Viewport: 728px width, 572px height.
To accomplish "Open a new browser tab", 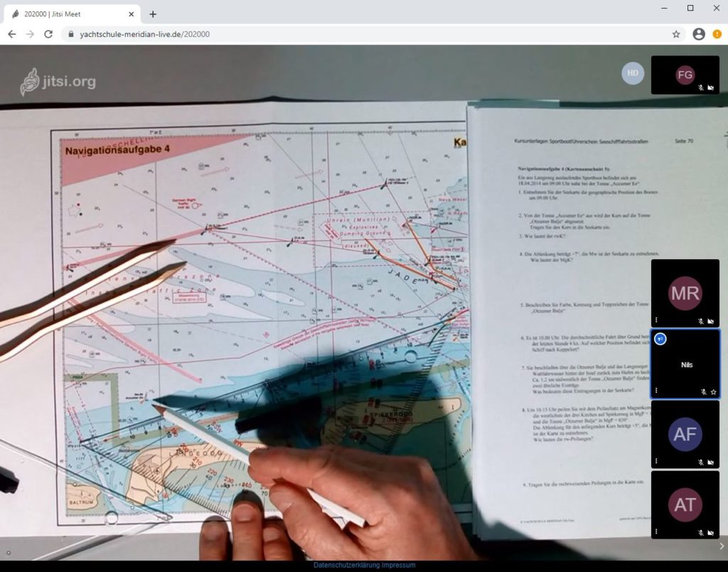I will (153, 14).
